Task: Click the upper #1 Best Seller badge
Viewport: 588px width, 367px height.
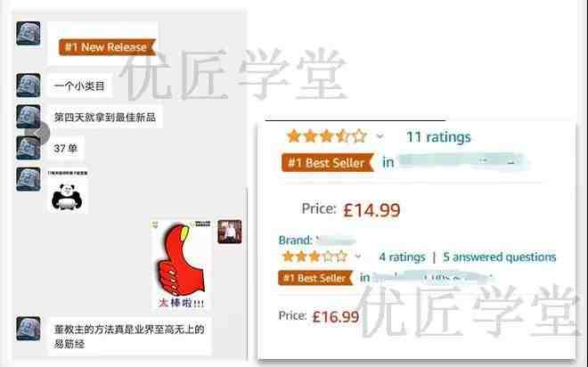Action: click(x=327, y=163)
